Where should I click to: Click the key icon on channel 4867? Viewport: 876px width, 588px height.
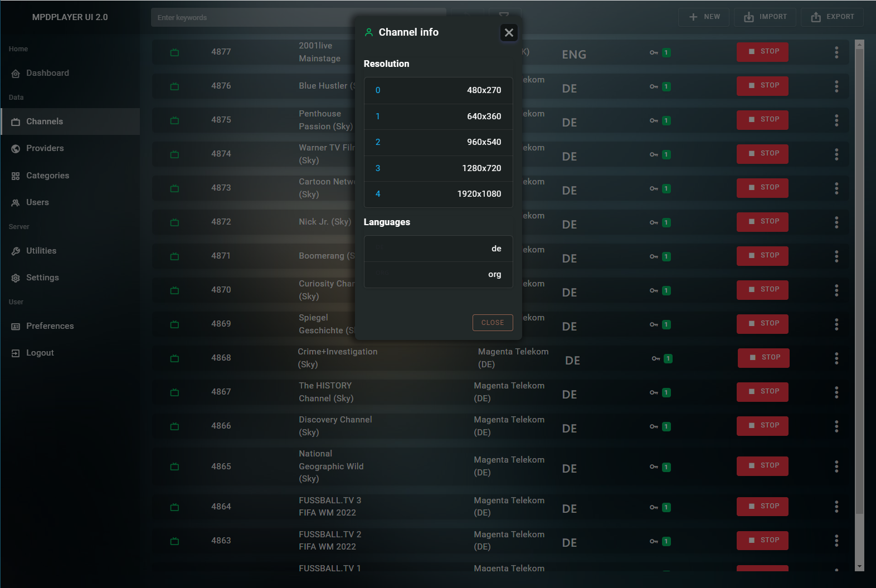click(x=654, y=393)
